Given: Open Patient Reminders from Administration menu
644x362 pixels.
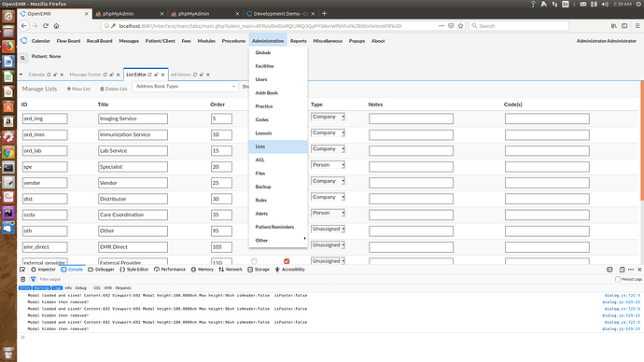Looking at the screenshot, I should point(278,227).
